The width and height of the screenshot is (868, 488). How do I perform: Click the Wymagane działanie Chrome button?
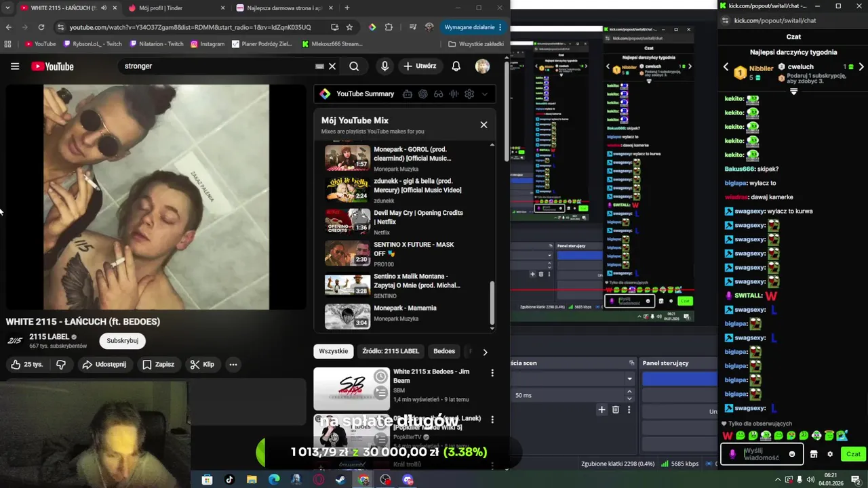pos(473,27)
